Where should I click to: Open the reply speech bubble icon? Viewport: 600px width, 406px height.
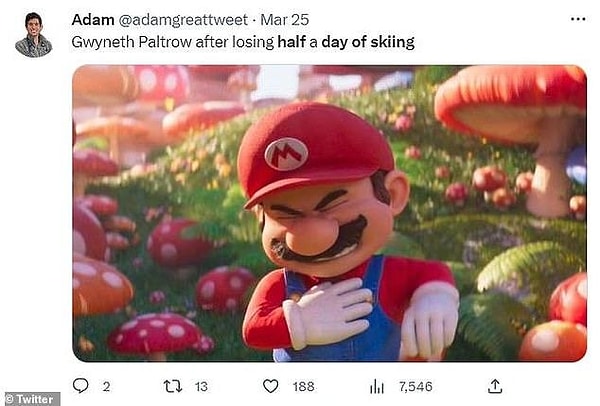81,386
